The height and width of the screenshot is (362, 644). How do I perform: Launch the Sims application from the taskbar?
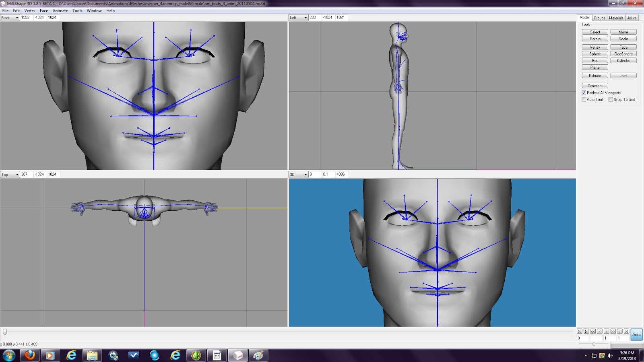tap(196, 356)
